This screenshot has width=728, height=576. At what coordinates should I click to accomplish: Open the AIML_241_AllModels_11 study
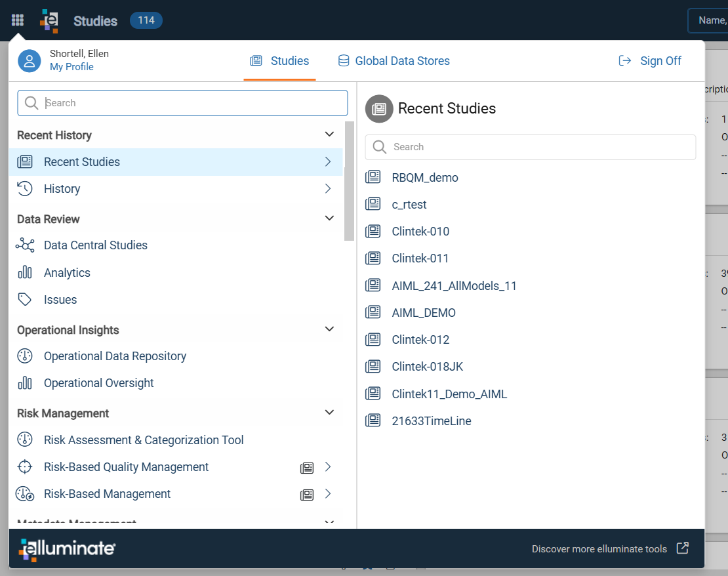click(454, 285)
